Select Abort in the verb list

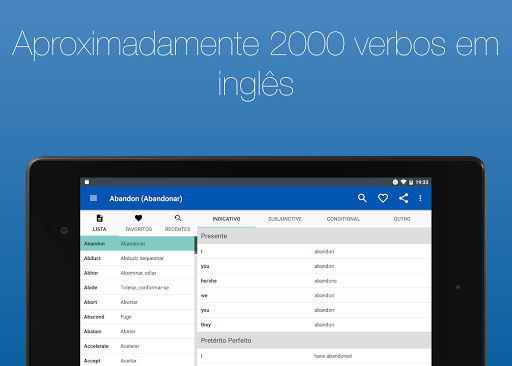(137, 302)
